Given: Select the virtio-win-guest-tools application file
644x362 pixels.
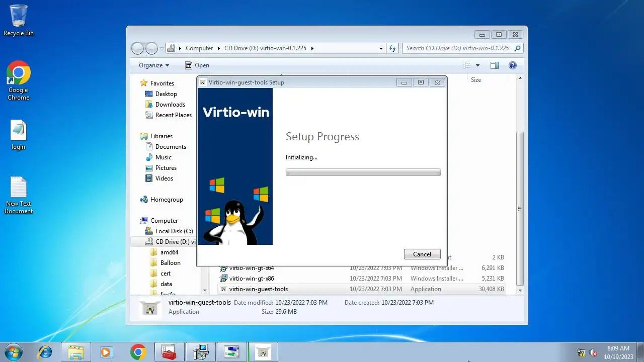Looking at the screenshot, I should tap(362, 289).
